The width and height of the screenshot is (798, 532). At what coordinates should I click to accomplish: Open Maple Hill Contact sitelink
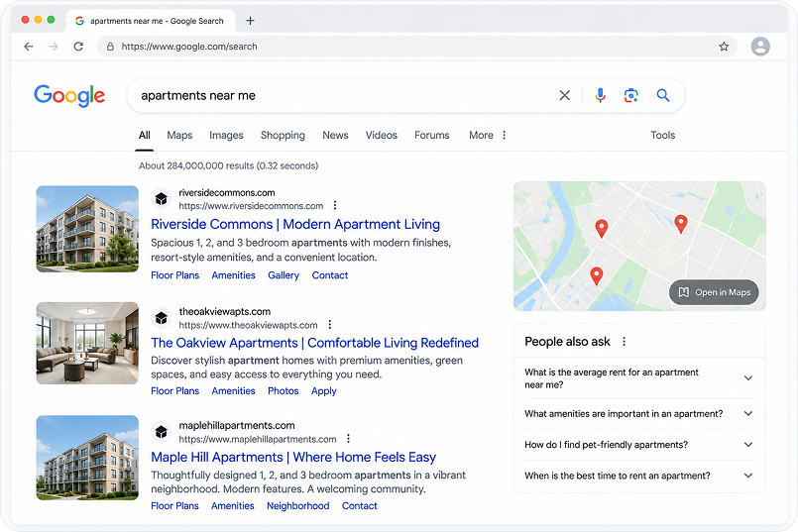[x=359, y=506]
